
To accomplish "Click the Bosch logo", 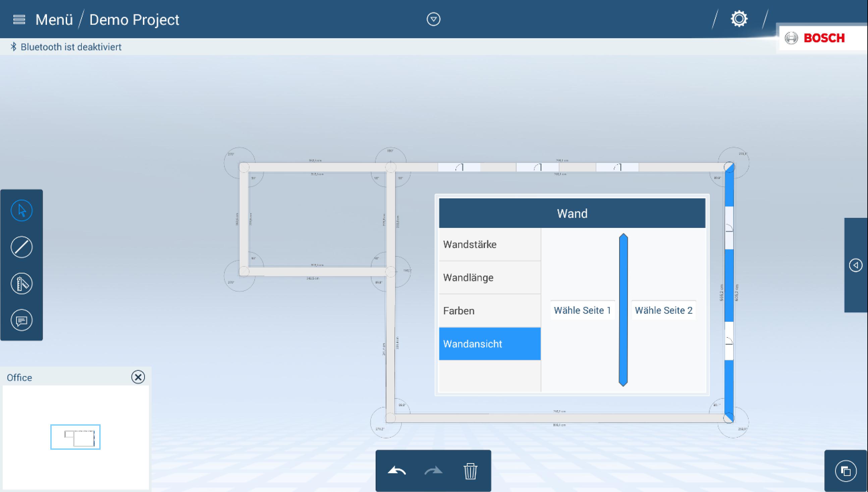I will [815, 38].
